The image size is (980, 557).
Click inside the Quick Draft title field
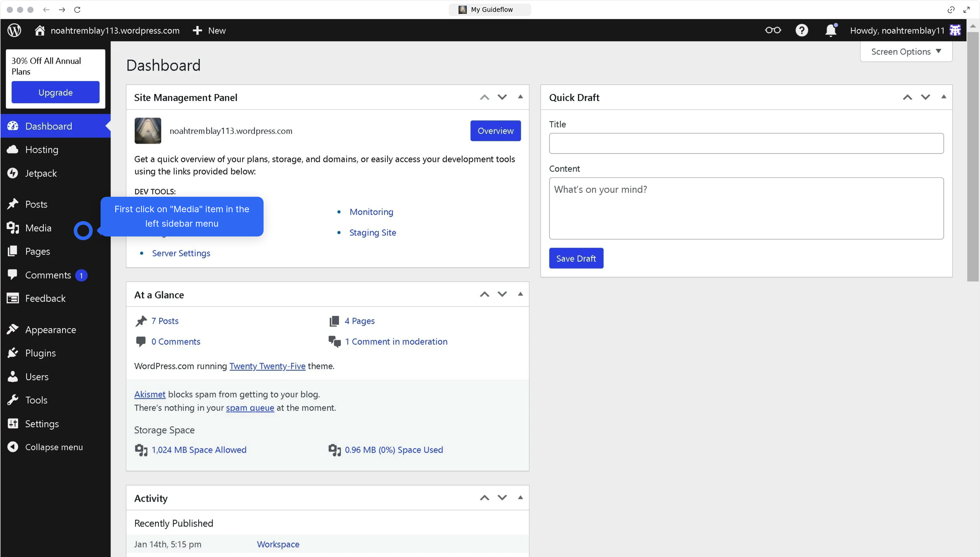coord(745,143)
